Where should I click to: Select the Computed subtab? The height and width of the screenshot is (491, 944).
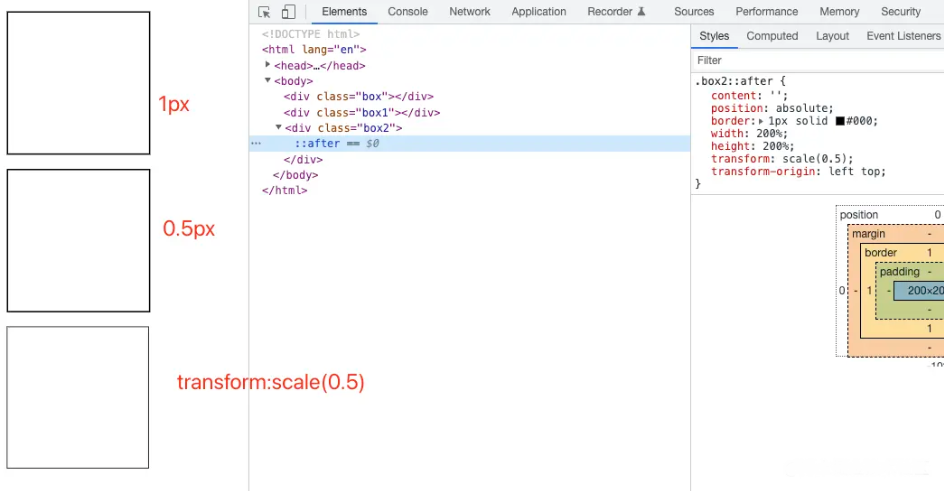772,36
